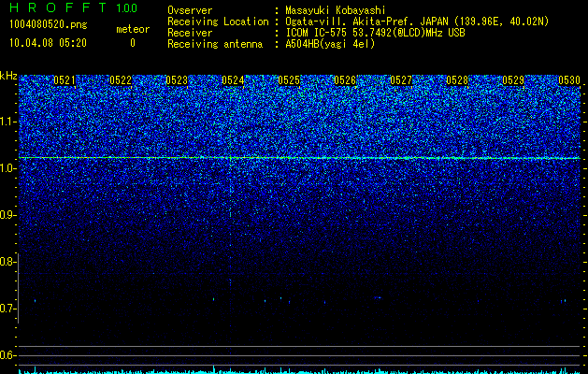The height and width of the screenshot is (374, 588).
Task: Click the kHz axis unit label
Action: pos(8,76)
